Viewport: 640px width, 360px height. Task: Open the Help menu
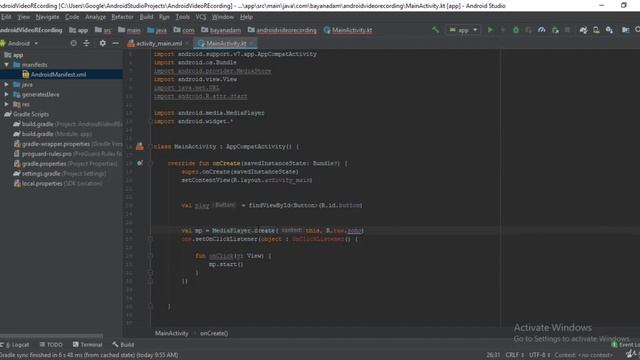pyautogui.click(x=246, y=17)
